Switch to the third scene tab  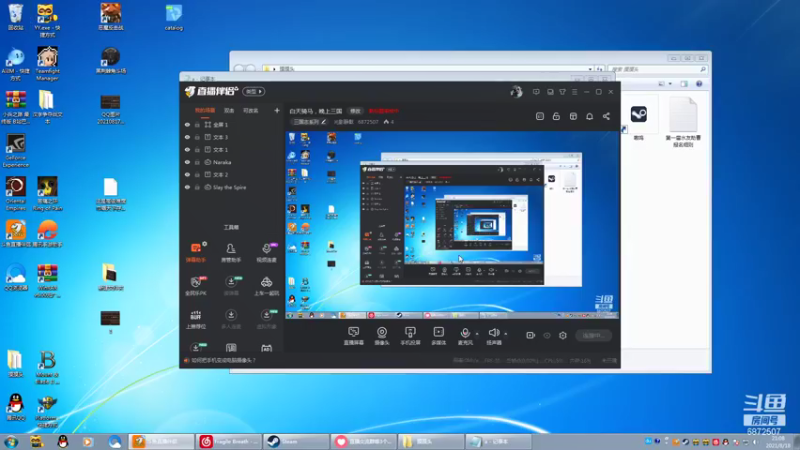coord(251,110)
